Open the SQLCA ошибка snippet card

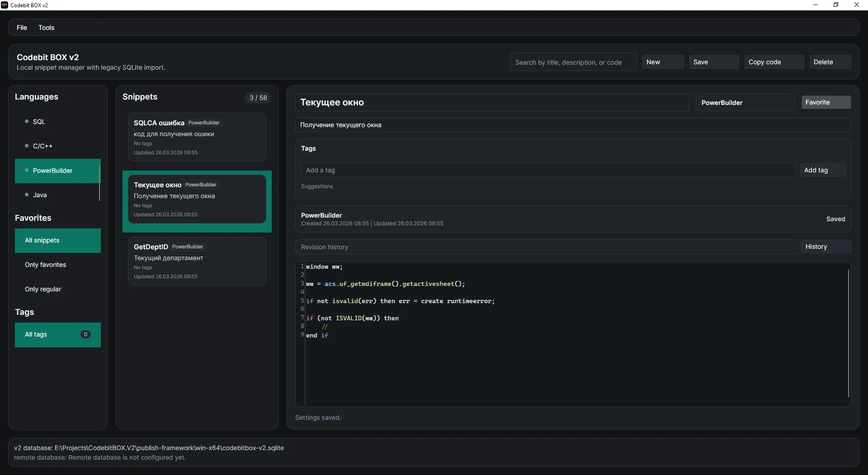(x=197, y=137)
